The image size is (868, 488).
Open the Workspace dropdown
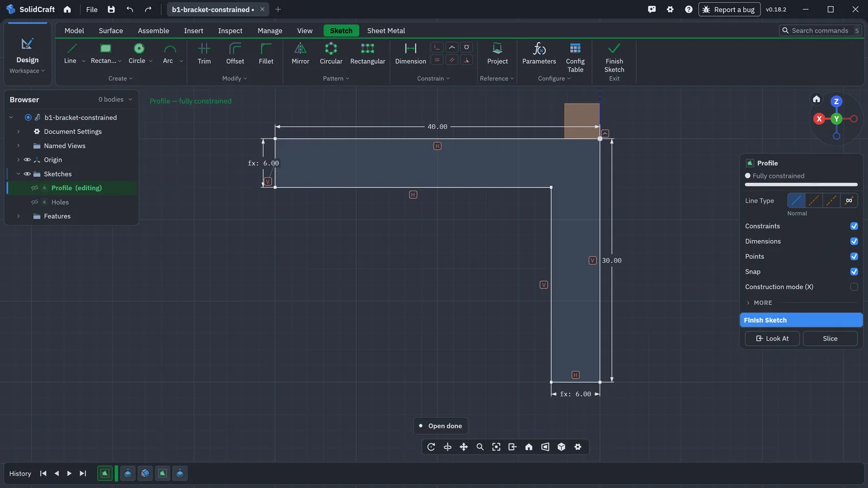(27, 71)
